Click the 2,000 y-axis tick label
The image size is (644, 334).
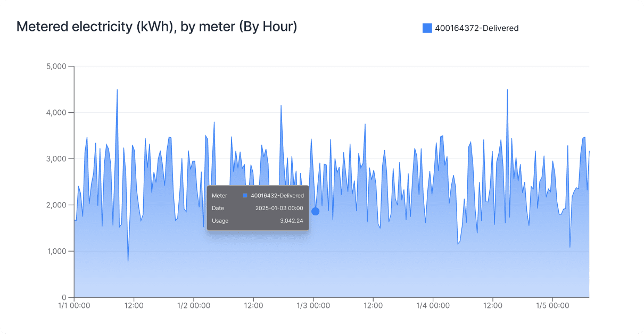56,205
